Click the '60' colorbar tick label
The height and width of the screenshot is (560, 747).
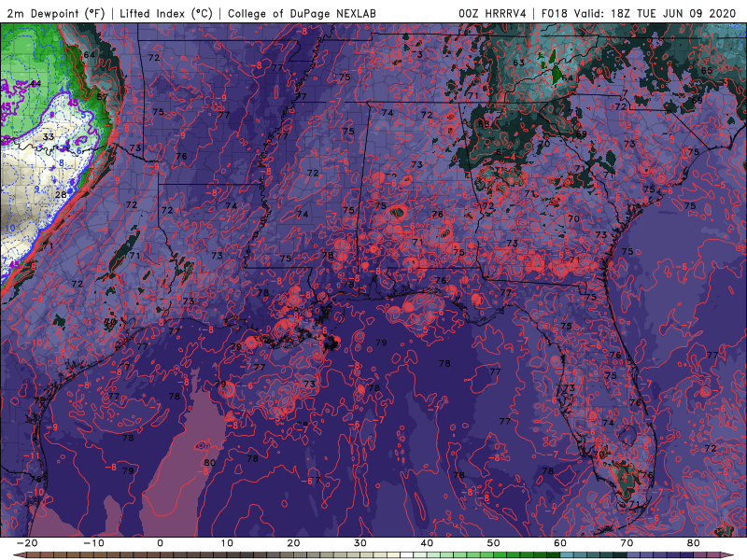coord(560,543)
